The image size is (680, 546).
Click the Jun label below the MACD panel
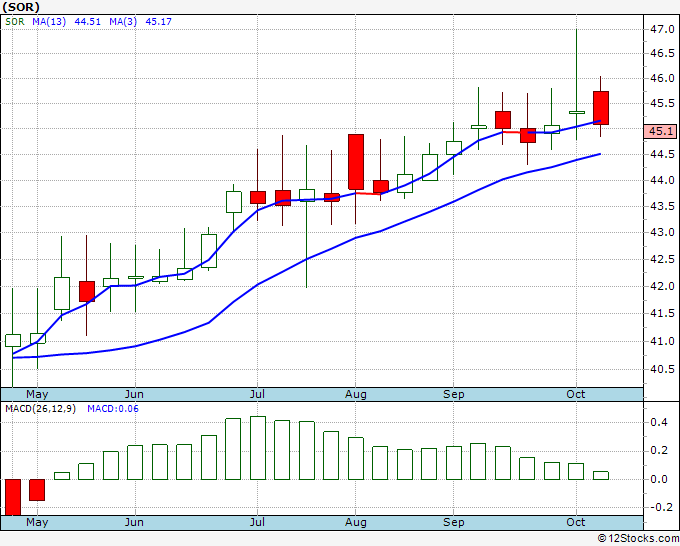pyautogui.click(x=134, y=522)
